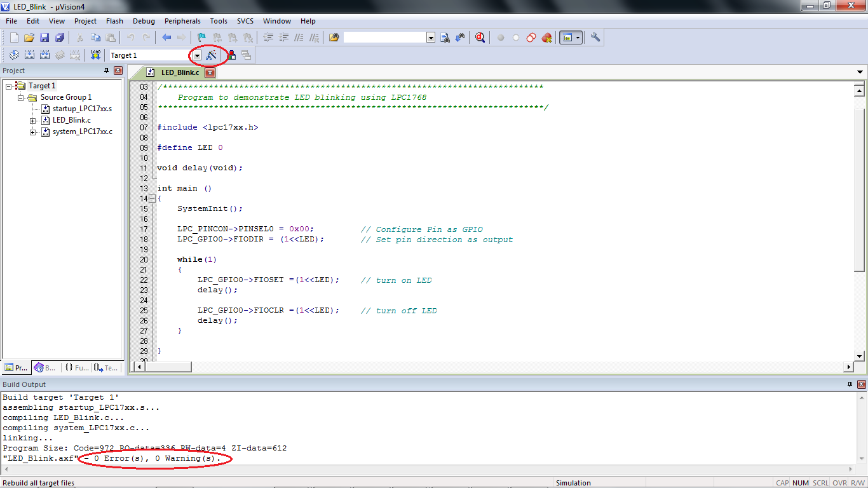Open the Target 1 dropdown arrow

pyautogui.click(x=197, y=56)
